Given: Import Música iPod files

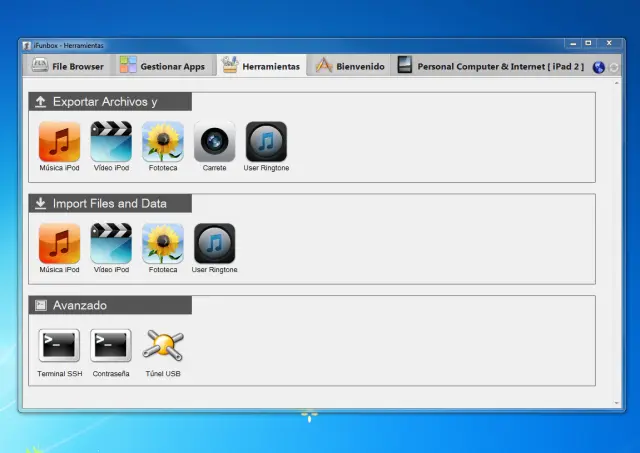Looking at the screenshot, I should [59, 244].
